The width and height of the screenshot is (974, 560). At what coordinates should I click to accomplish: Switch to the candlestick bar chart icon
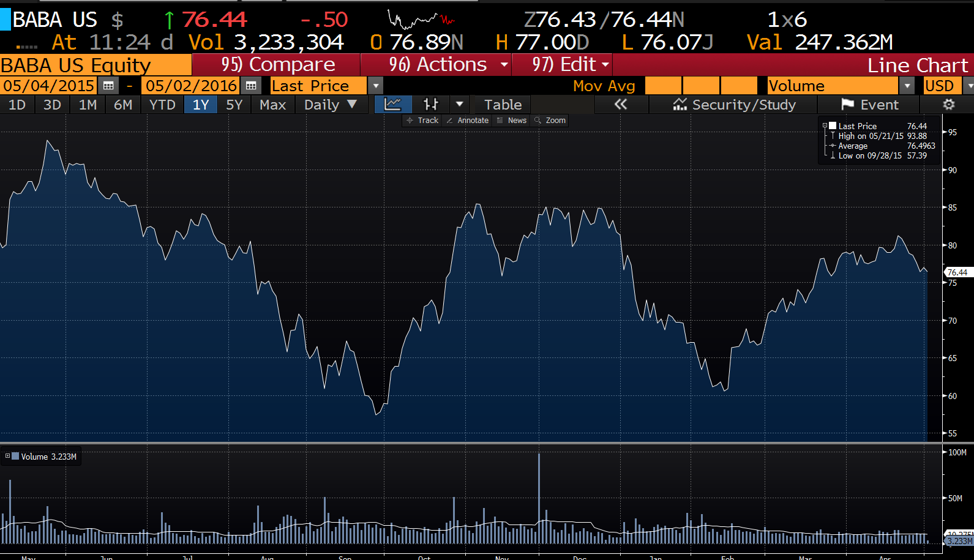pyautogui.click(x=431, y=105)
